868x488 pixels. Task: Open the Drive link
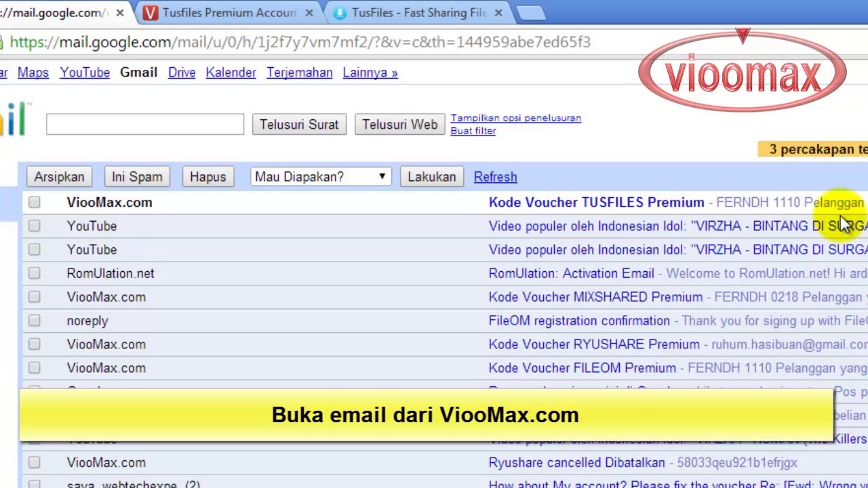click(182, 73)
